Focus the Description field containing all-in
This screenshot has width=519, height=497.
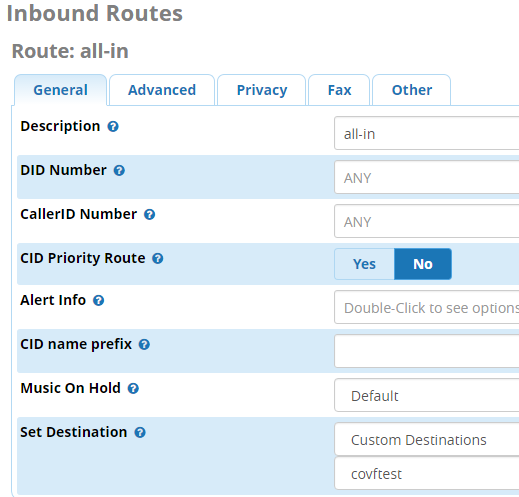[x=427, y=133]
